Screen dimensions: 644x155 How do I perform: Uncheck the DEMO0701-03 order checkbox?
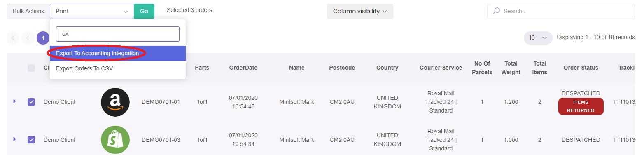[x=31, y=140]
